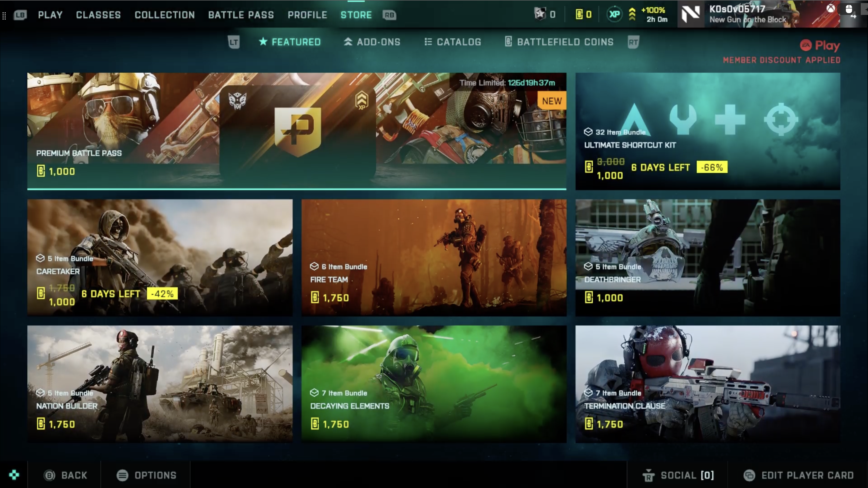This screenshot has height=488, width=868.
Task: Click the RB bumper icon
Action: coord(389,15)
